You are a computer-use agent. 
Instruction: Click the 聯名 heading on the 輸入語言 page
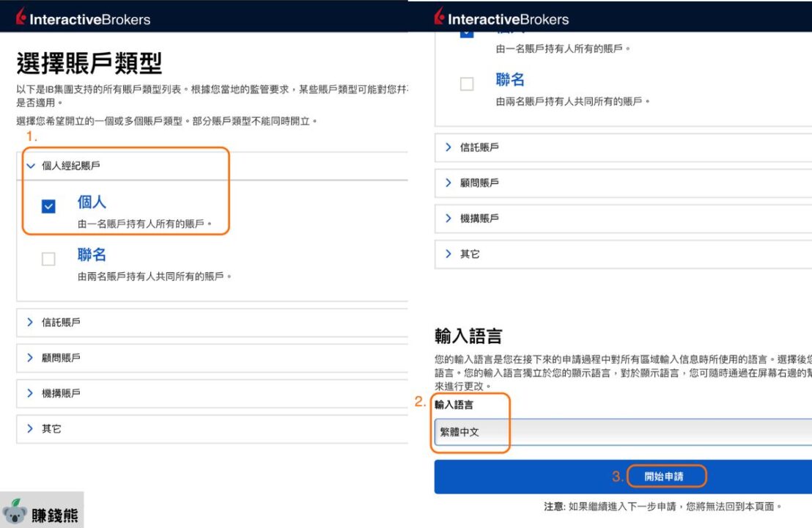click(510, 79)
